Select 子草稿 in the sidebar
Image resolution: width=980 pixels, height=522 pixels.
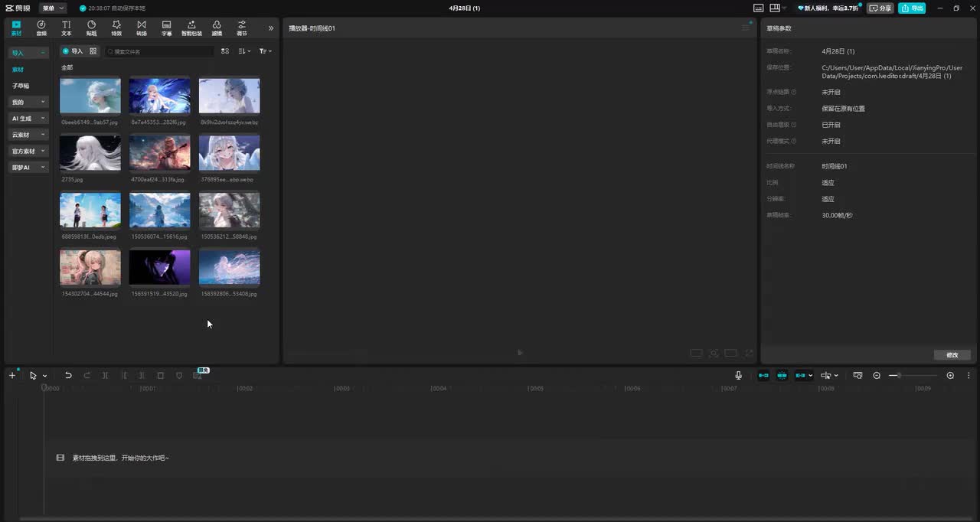[21, 86]
